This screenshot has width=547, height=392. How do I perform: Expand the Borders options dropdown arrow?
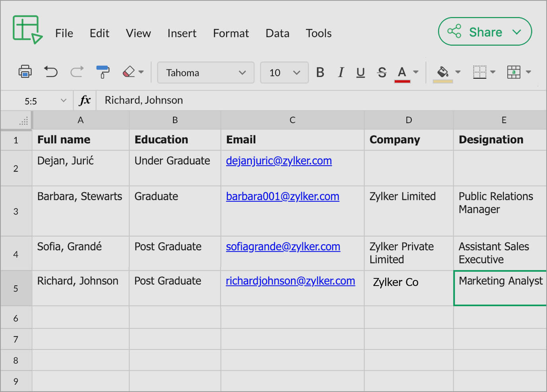(493, 72)
